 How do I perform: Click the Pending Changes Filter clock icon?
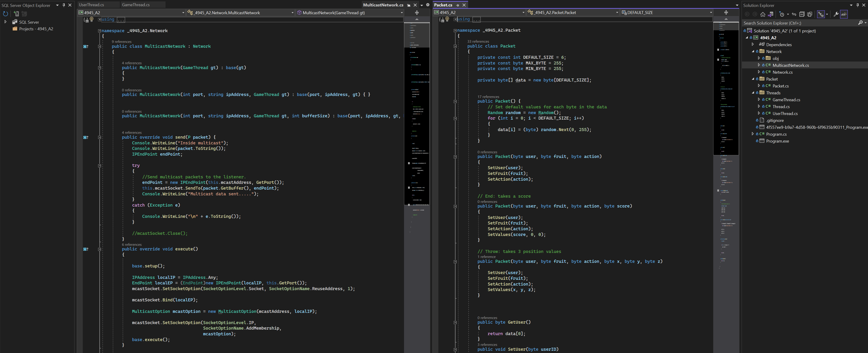coord(782,14)
